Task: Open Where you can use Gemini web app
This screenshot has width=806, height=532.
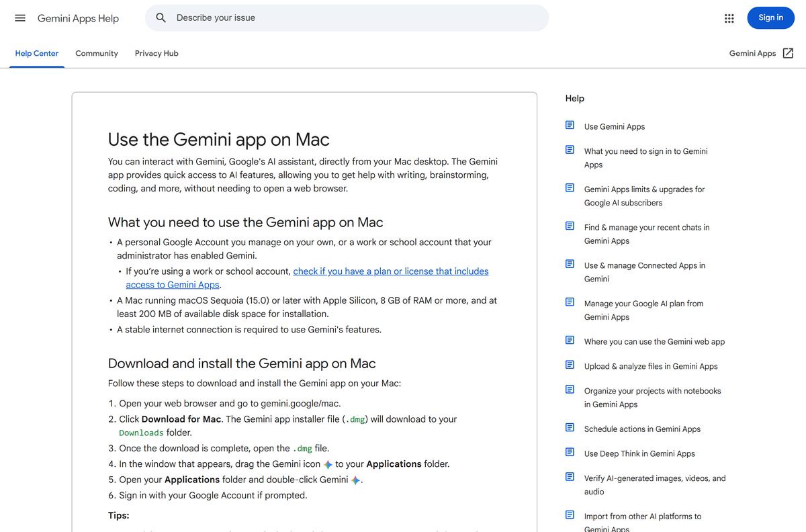Action: click(655, 342)
